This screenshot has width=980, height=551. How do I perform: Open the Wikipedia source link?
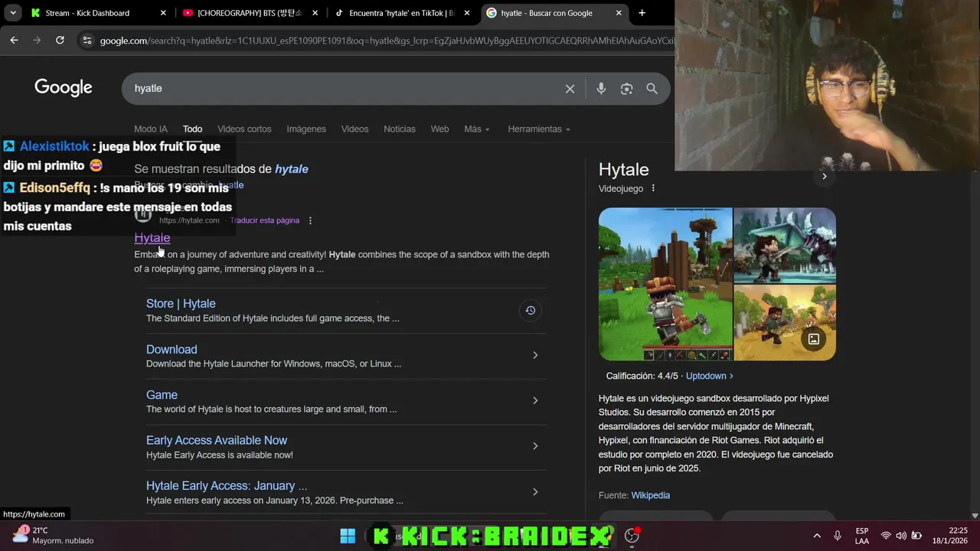(x=651, y=495)
